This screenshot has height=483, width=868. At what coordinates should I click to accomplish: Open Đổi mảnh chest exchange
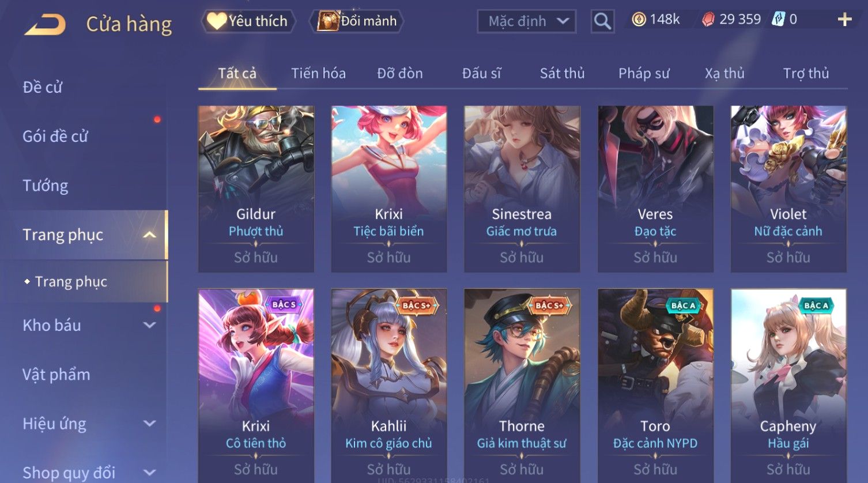pos(357,21)
